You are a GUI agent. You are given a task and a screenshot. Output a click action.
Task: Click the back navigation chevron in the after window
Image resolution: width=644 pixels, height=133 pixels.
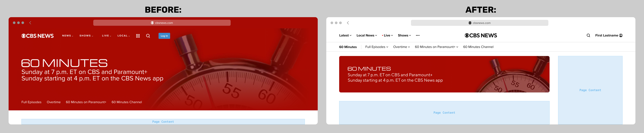(x=348, y=23)
